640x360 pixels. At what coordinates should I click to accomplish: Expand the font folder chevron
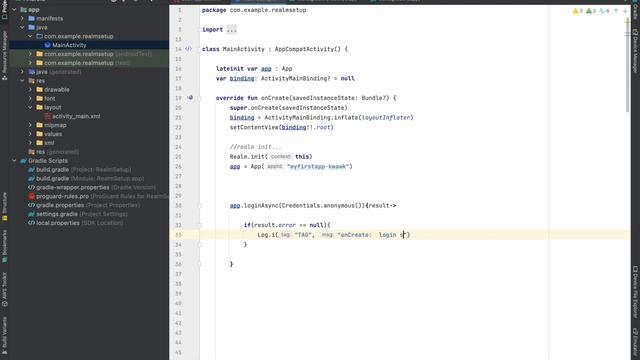click(x=30, y=98)
